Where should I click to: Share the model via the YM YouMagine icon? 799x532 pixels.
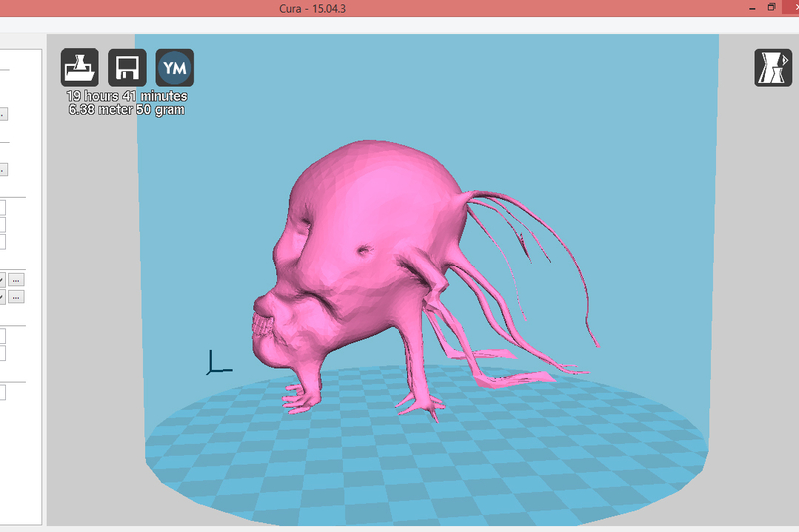click(x=175, y=68)
